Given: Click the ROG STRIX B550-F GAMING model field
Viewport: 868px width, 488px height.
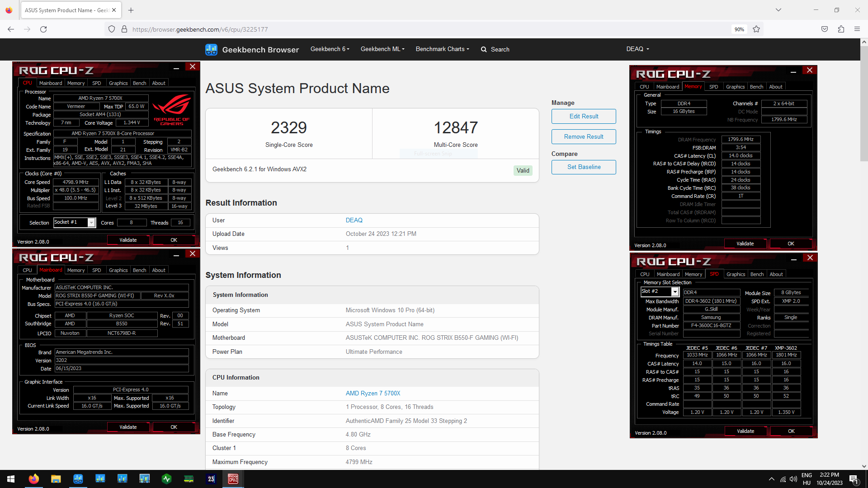Looking at the screenshot, I should click(x=97, y=296).
